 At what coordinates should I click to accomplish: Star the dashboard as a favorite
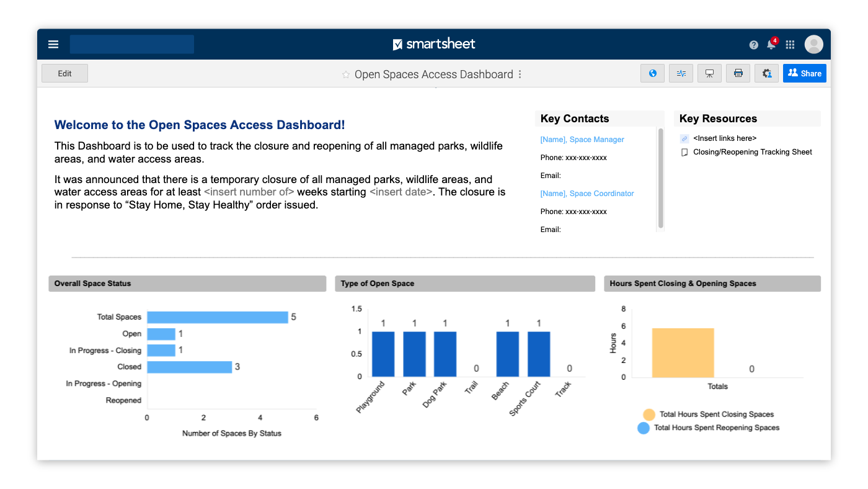(346, 74)
